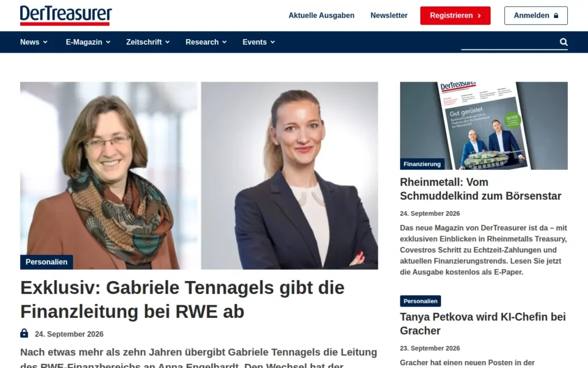
Task: Open the Gabriele Tennagels RWE headline
Action: 182,300
